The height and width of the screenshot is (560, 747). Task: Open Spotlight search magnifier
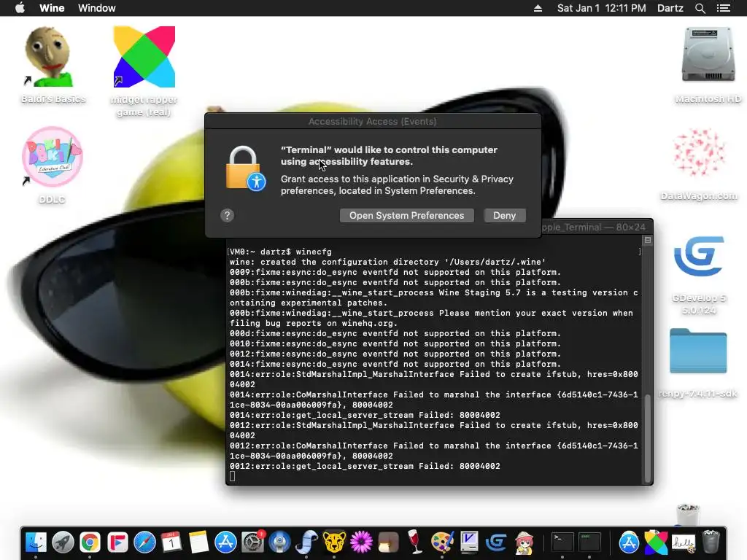coord(700,8)
